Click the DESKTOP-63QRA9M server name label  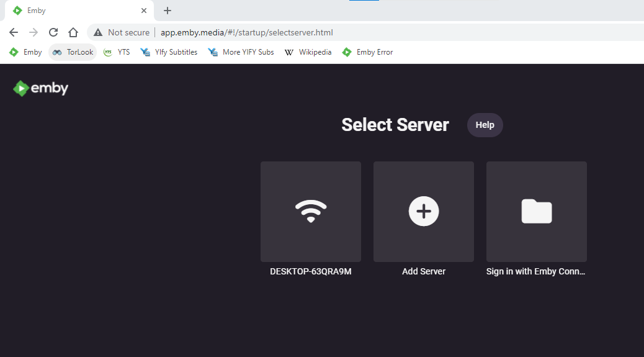311,271
